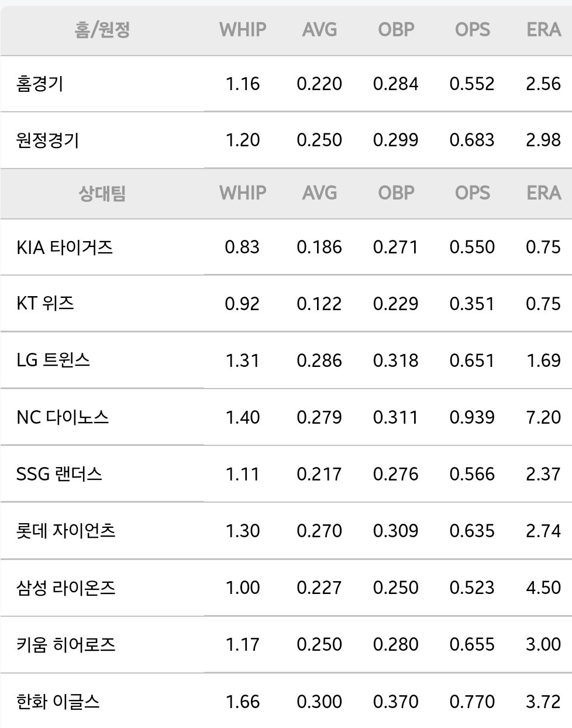The height and width of the screenshot is (728, 572).
Task: Select KT 위즈 AVG value 0.122
Action: point(319,304)
